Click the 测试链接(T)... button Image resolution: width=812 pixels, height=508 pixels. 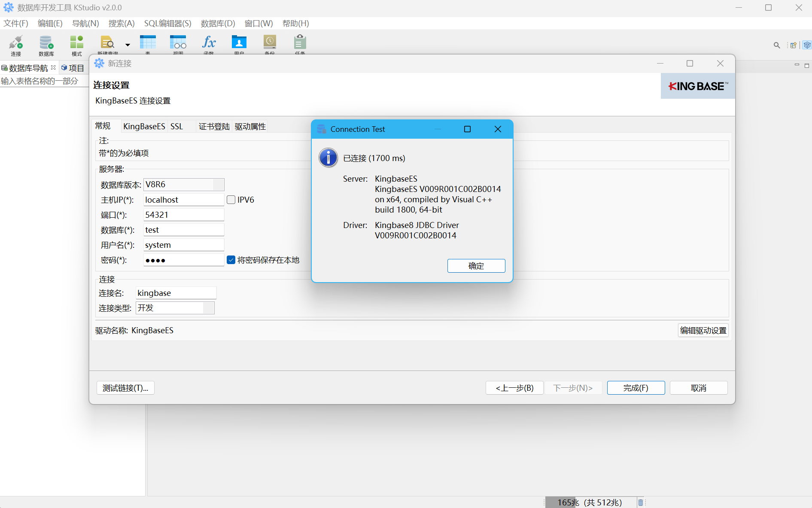pos(125,388)
